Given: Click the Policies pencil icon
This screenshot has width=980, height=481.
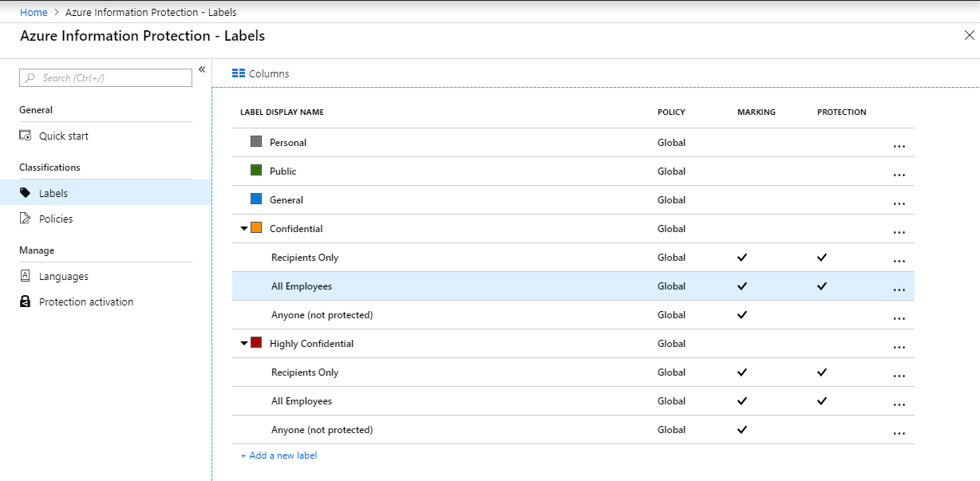Looking at the screenshot, I should [25, 219].
